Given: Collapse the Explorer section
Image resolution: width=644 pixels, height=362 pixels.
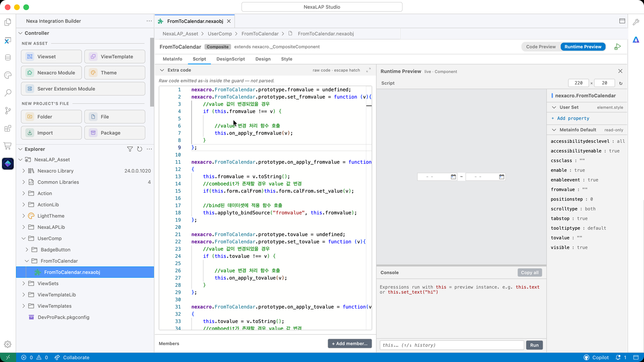Looking at the screenshot, I should [21, 149].
